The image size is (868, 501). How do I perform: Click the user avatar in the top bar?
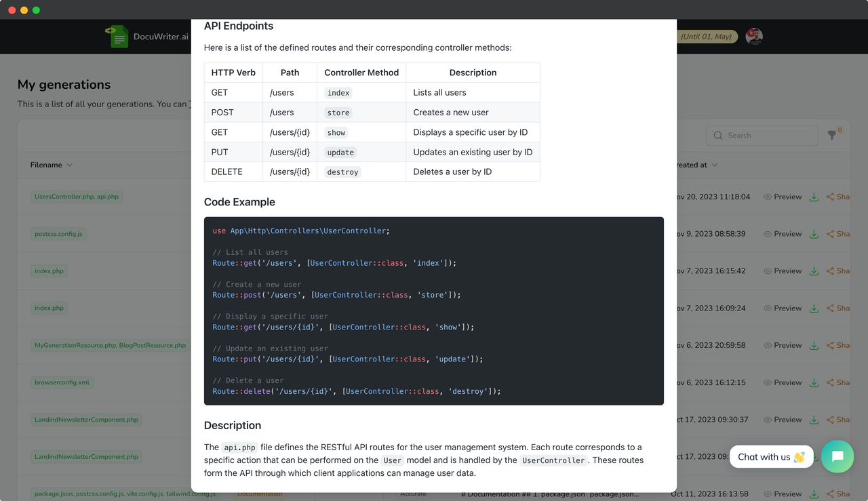(x=754, y=37)
